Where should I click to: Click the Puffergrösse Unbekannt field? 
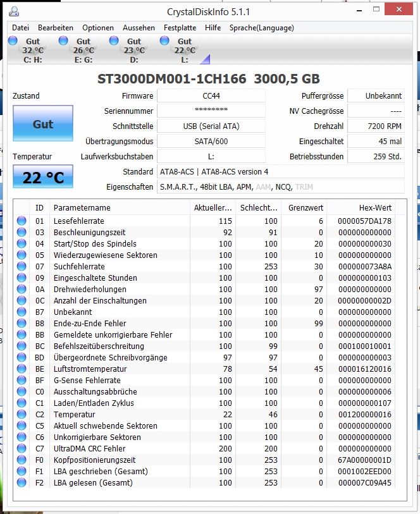pos(376,95)
